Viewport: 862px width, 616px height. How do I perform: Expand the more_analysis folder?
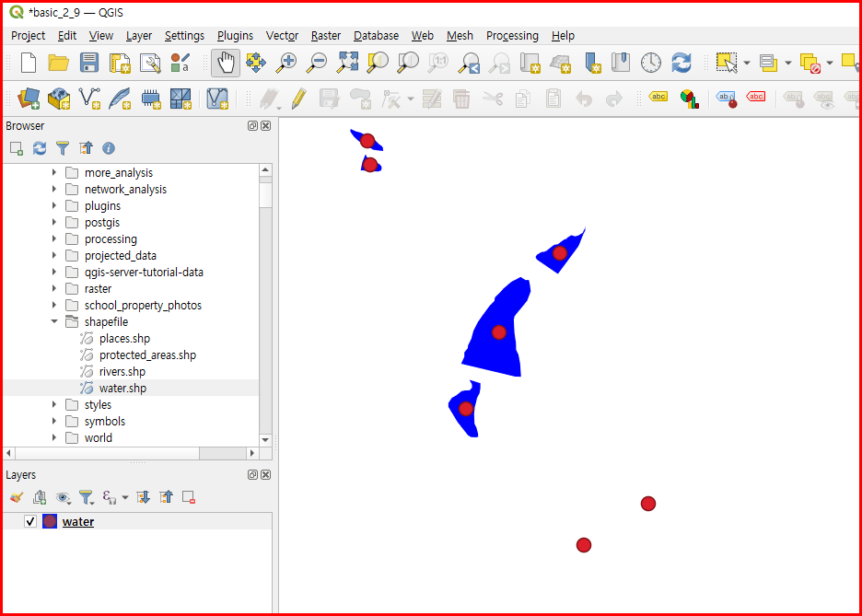pos(53,172)
